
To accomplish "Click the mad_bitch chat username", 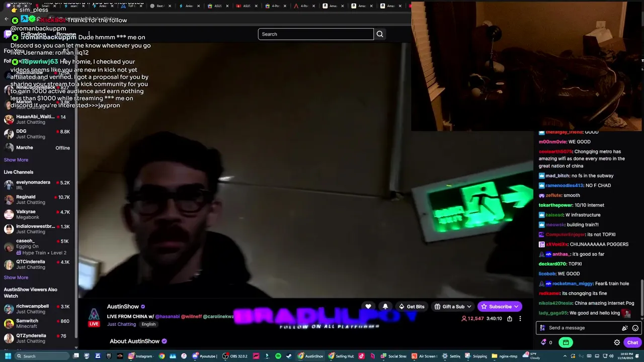I will pos(557,176).
